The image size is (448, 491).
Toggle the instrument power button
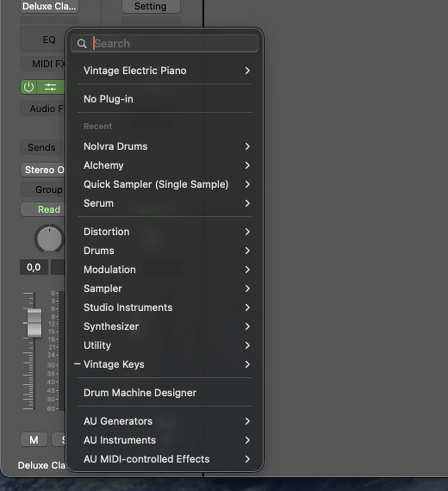point(29,87)
